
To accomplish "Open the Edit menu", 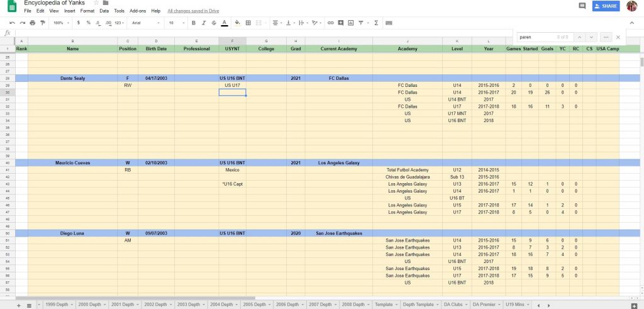I will (x=40, y=11).
